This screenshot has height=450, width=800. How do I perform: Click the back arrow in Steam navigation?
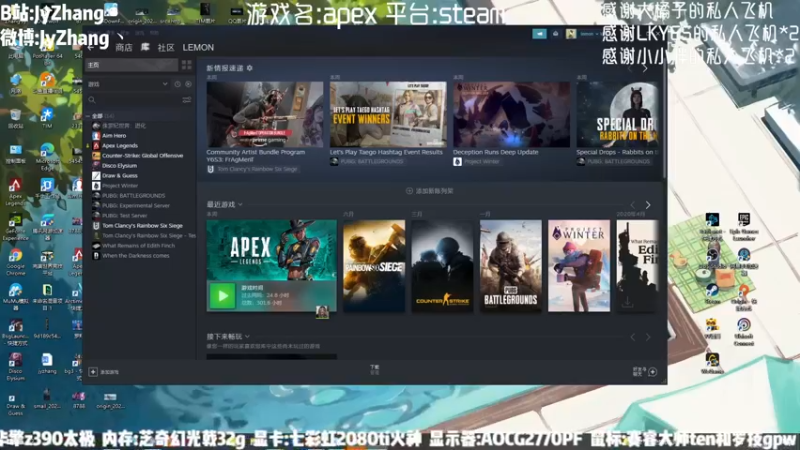pyautogui.click(x=91, y=47)
